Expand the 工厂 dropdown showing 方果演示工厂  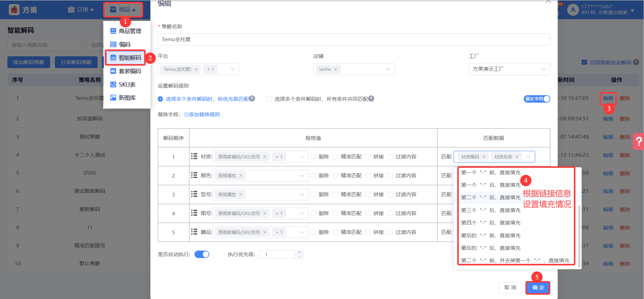[509, 69]
